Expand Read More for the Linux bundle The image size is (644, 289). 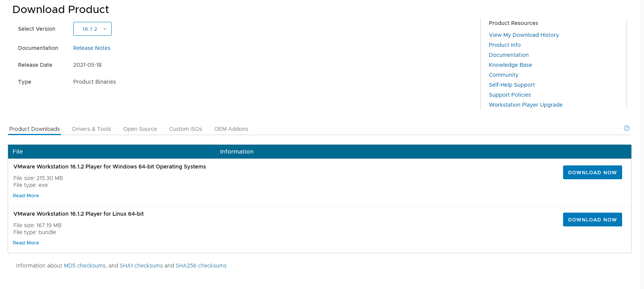26,243
